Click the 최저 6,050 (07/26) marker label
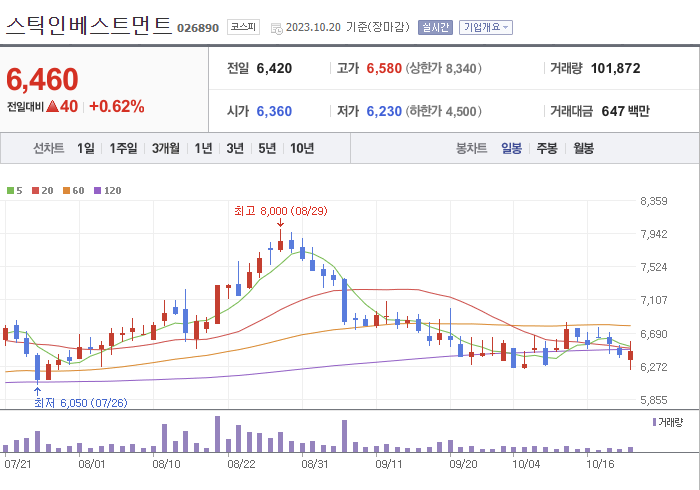700x490 pixels. (x=81, y=403)
